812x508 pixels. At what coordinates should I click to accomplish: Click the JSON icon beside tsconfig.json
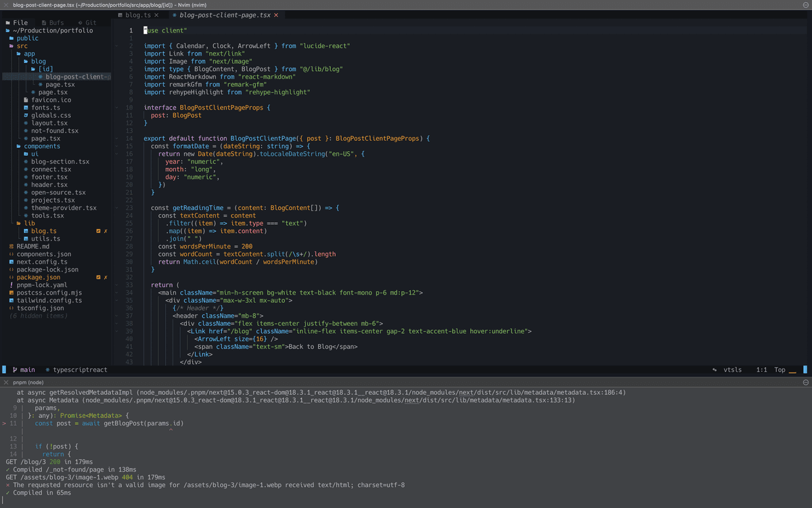coord(11,308)
